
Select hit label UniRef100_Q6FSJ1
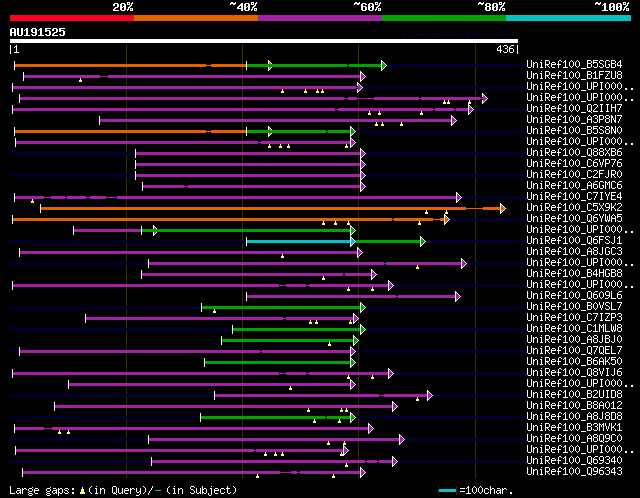pos(574,241)
